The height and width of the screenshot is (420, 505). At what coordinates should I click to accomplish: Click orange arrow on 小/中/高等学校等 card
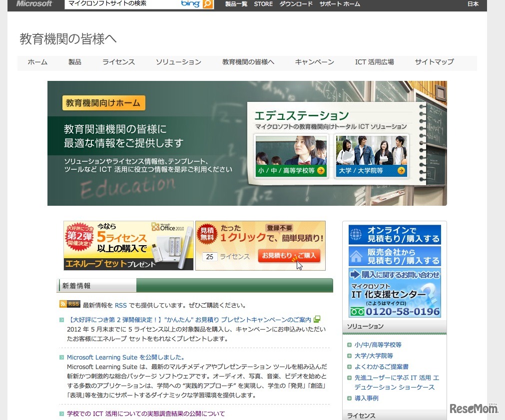(321, 171)
